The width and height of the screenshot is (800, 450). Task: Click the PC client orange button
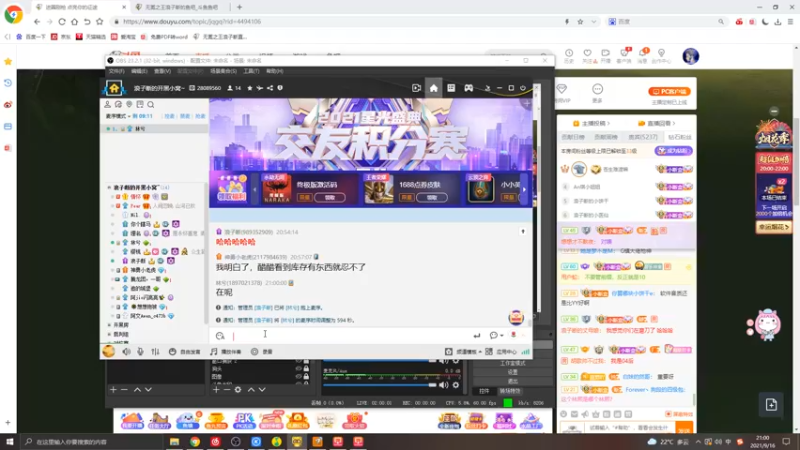tap(669, 92)
